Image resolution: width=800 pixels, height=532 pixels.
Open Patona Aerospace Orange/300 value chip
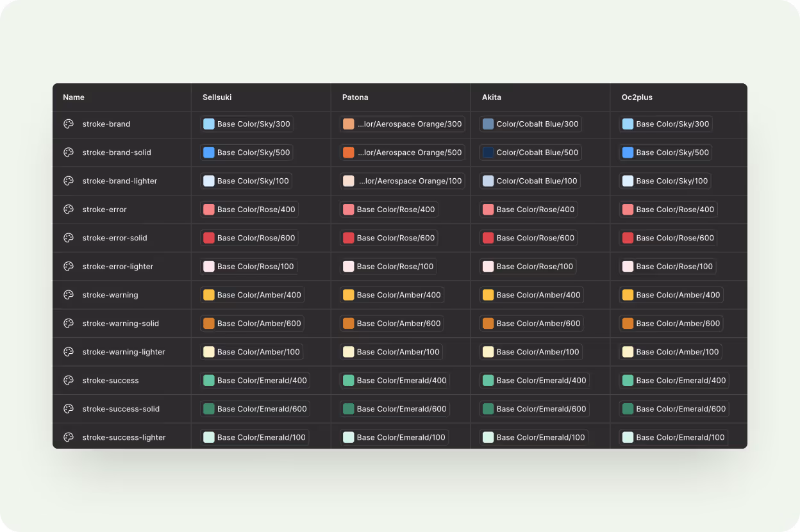403,124
